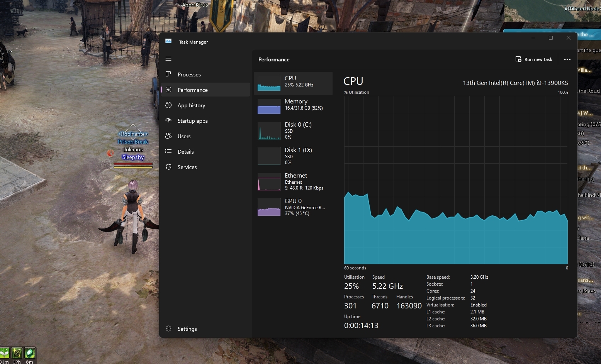Viewport: 601px width, 364px height.
Task: Click the Processes icon in the sidebar
Action: tap(168, 74)
